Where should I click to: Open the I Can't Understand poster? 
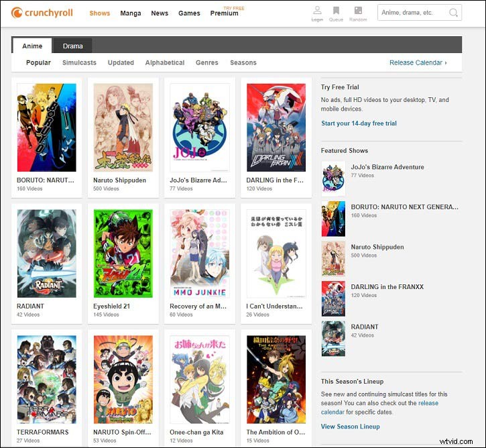(x=276, y=254)
